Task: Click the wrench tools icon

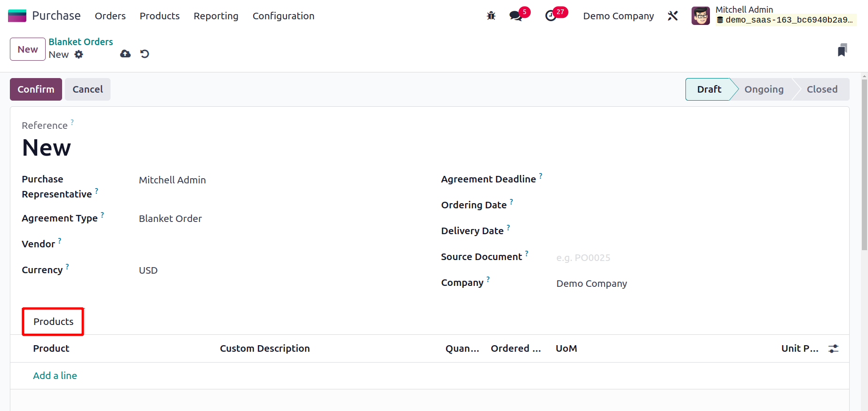Action: coord(673,16)
